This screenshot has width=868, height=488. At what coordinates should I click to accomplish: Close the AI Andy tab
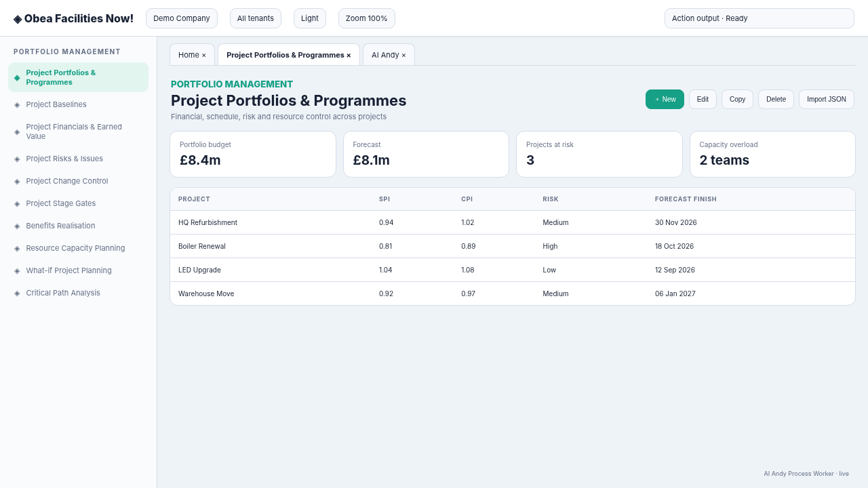(403, 56)
